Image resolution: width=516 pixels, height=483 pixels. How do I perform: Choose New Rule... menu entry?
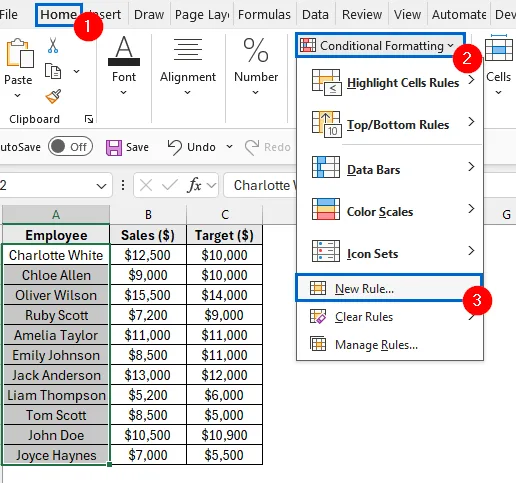tap(389, 288)
